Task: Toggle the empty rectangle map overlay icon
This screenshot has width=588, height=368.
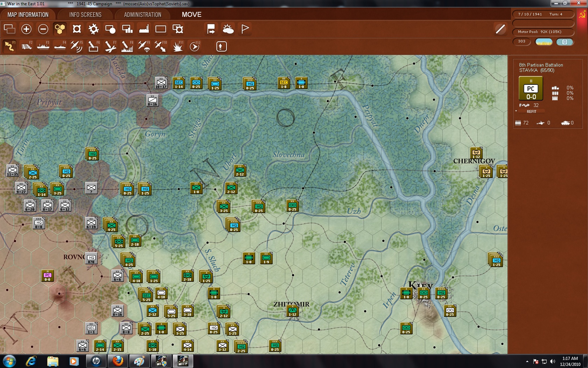Action: click(161, 29)
